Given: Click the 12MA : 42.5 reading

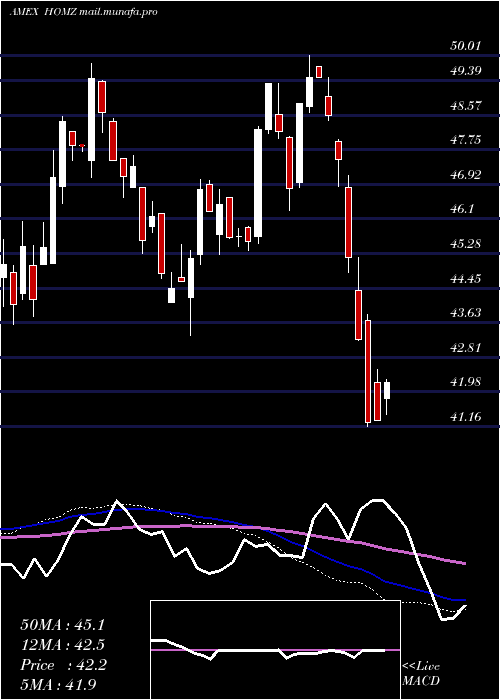Looking at the screenshot, I should pos(62,645).
